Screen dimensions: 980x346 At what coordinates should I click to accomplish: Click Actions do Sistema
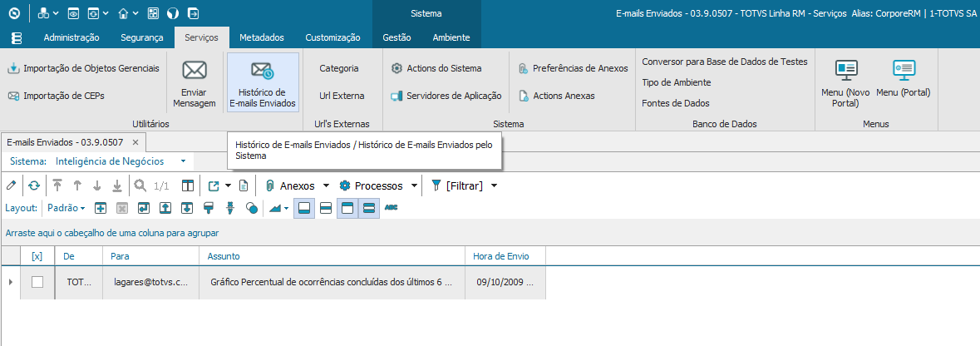click(436, 68)
